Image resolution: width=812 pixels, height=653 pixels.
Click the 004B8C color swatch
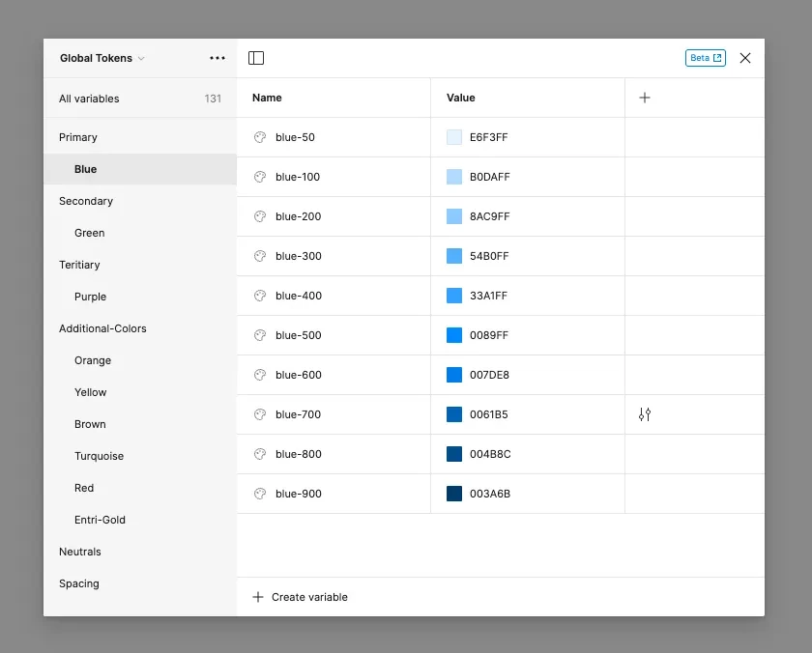[454, 454]
